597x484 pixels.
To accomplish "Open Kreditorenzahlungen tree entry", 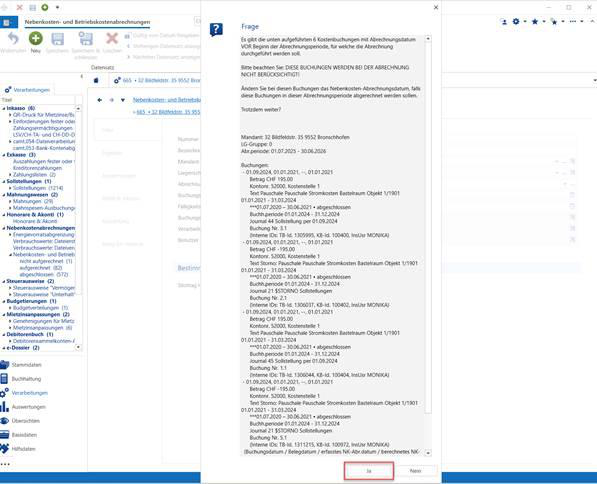I will [x=37, y=168].
